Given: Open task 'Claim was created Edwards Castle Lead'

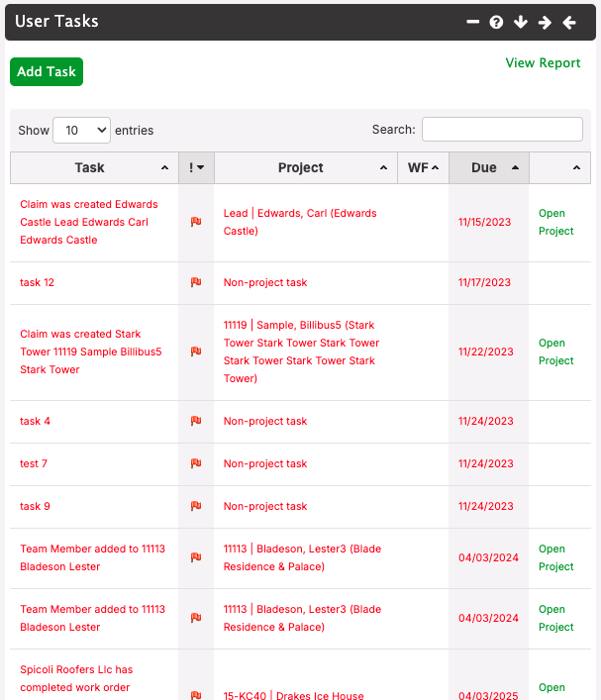Looking at the screenshot, I should pos(89,222).
